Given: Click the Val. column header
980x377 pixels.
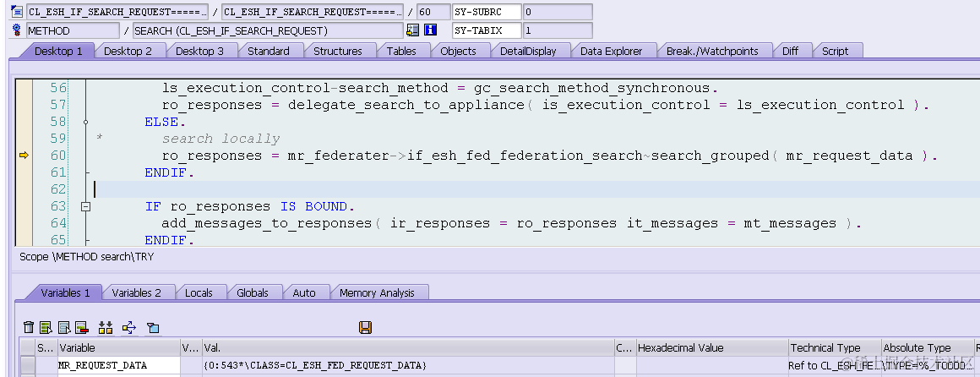Looking at the screenshot, I should (408, 348).
